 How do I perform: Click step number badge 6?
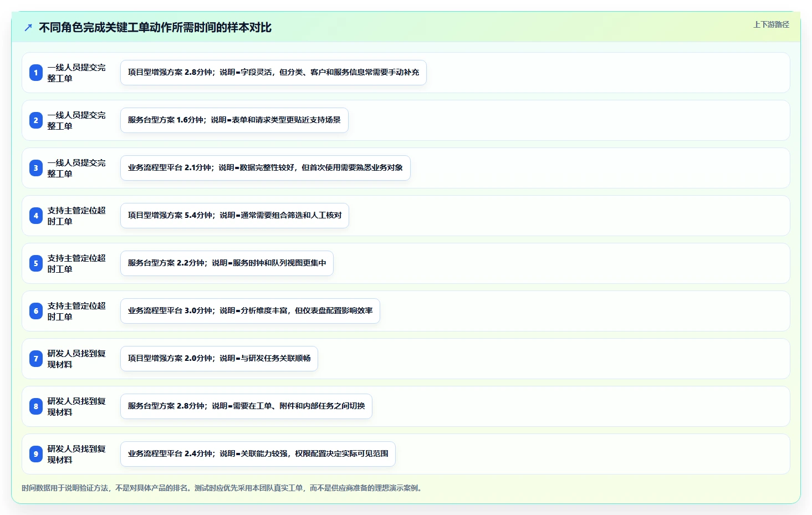coord(36,311)
